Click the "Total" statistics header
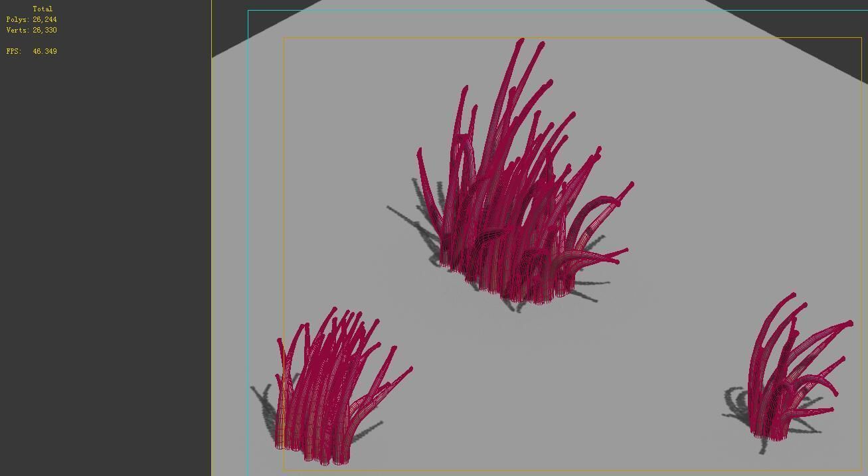 point(43,9)
